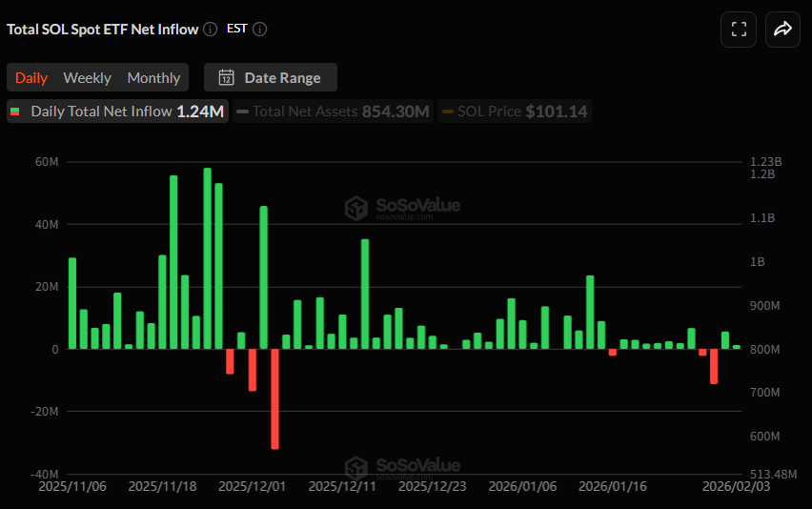The image size is (812, 509).
Task: Click the share arrow icon
Action: coord(782,30)
